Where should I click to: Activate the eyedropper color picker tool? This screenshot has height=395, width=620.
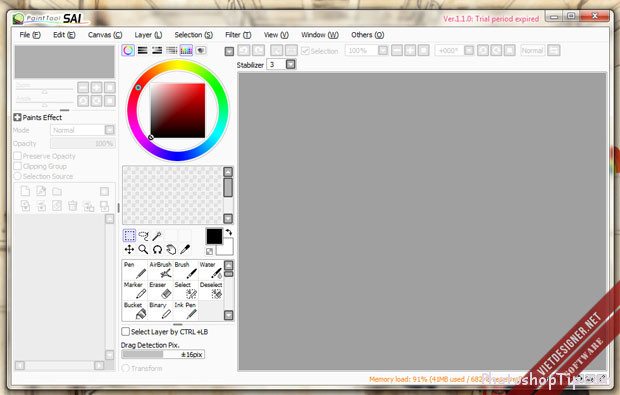pyautogui.click(x=185, y=249)
